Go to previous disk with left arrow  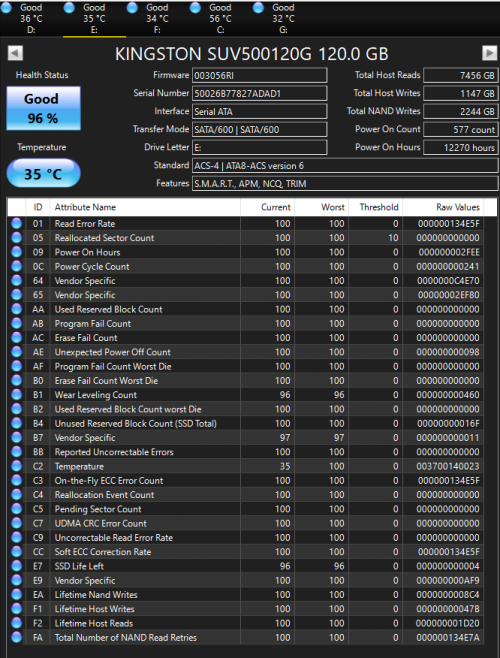tap(15, 53)
